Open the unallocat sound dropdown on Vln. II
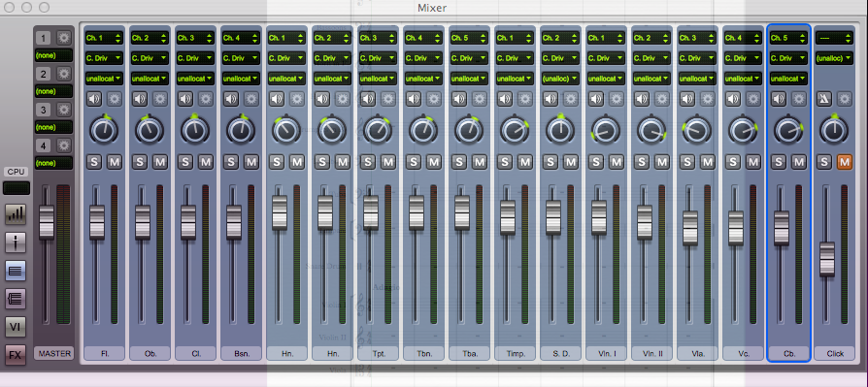 tap(651, 79)
